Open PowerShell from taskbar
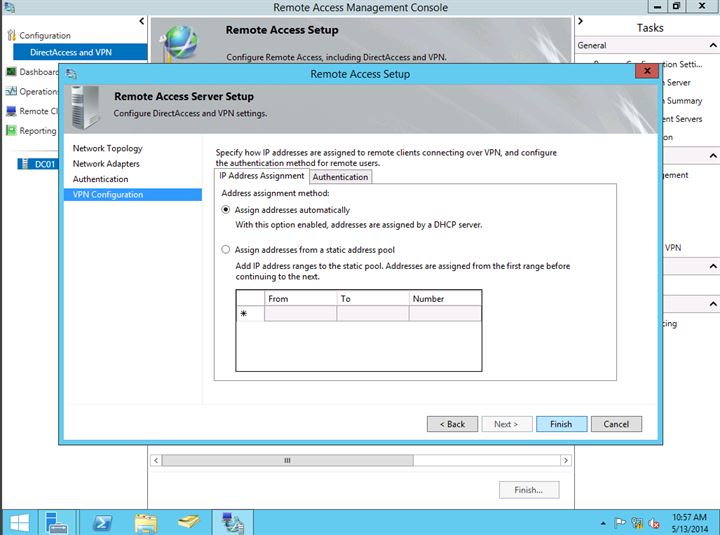Viewport: 720px width, 535px height. click(x=101, y=523)
